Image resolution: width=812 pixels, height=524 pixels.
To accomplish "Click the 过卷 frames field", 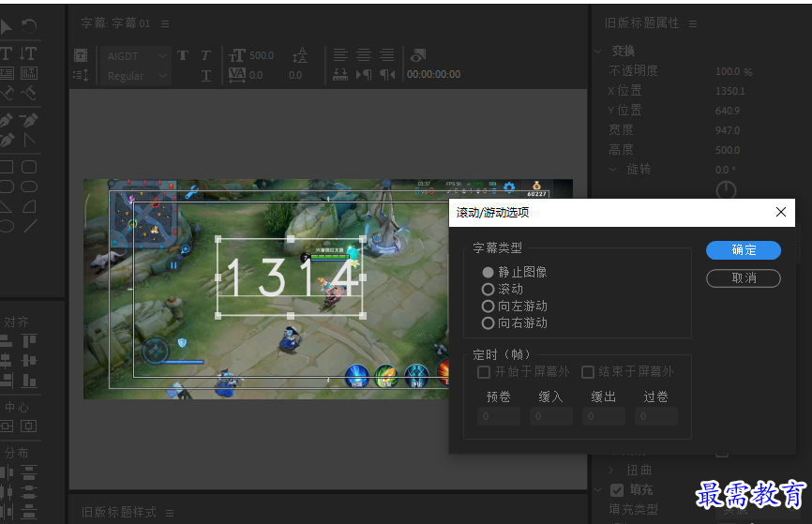I will (x=656, y=416).
